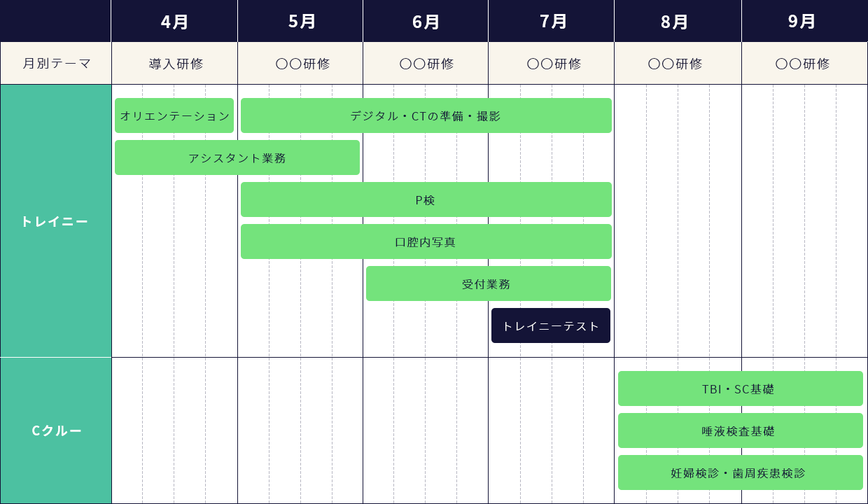Select the 受付業務 schedule bar
The image size is (868, 504).
pos(488,283)
